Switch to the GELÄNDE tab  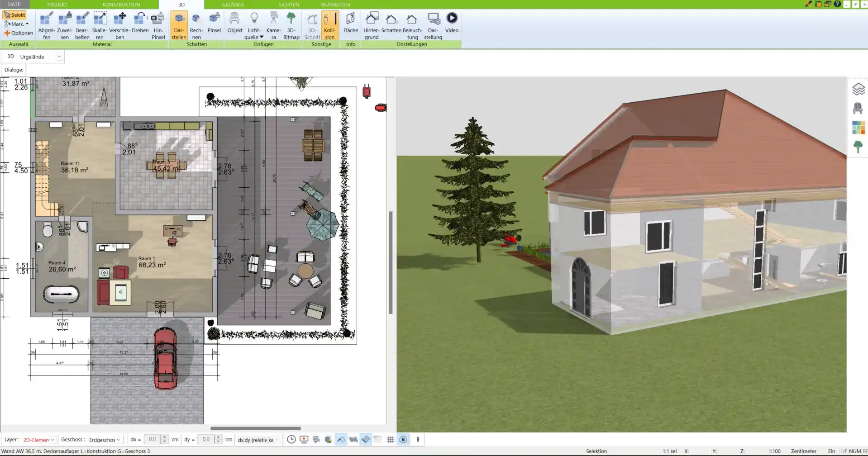[x=233, y=5]
